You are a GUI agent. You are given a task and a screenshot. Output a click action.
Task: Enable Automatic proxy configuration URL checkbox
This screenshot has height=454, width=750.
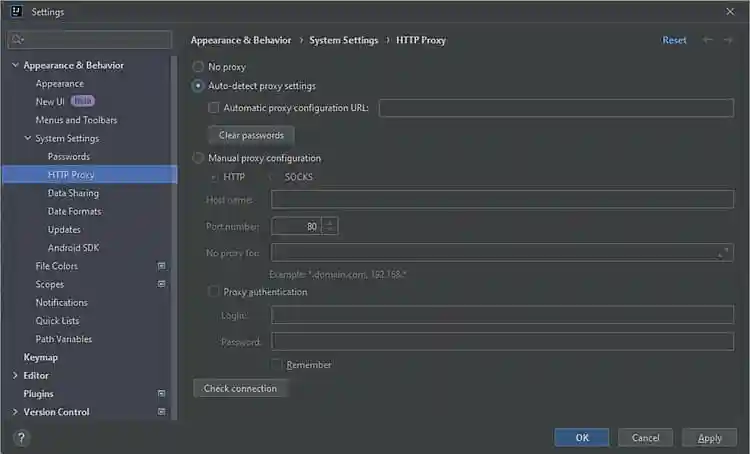pyautogui.click(x=213, y=108)
